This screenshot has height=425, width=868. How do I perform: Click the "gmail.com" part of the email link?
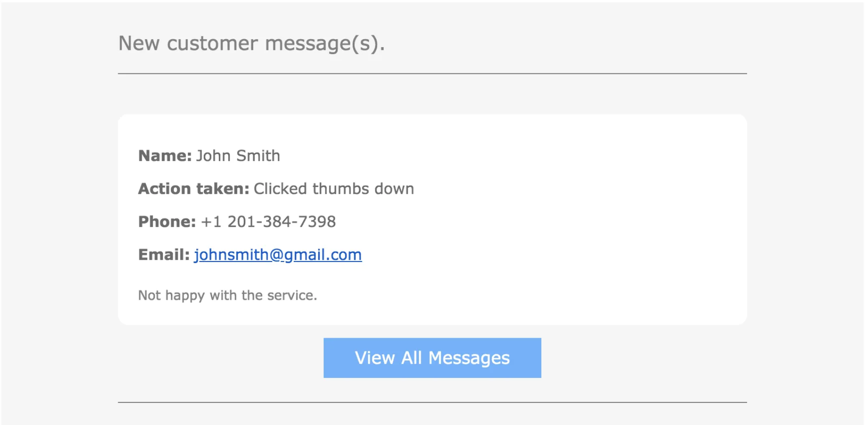(x=322, y=255)
